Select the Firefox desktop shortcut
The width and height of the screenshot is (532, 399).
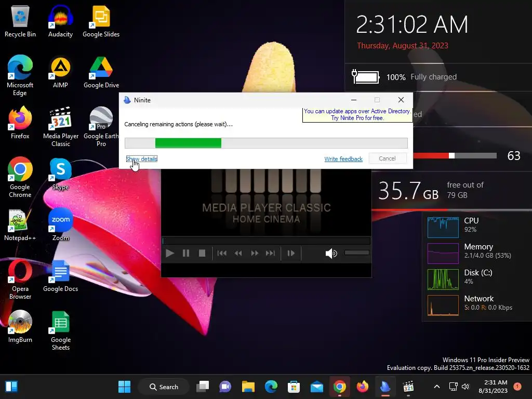[20, 123]
